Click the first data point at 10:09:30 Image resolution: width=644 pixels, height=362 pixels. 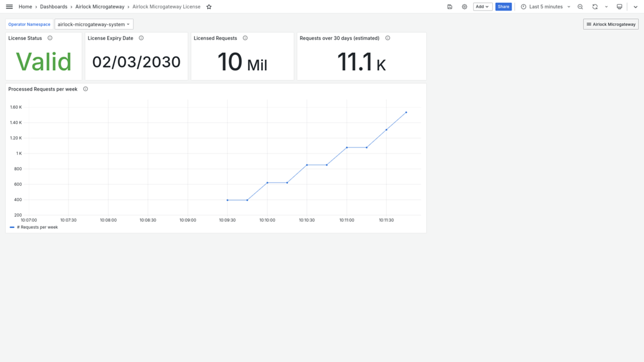click(x=228, y=200)
